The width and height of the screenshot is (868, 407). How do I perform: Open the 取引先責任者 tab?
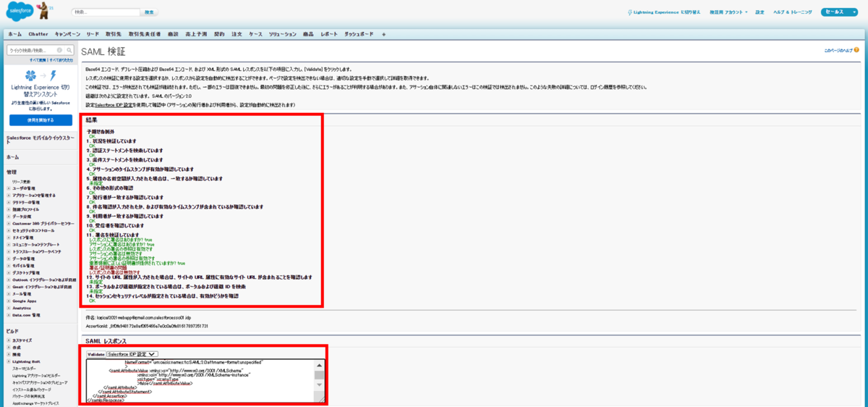[145, 34]
